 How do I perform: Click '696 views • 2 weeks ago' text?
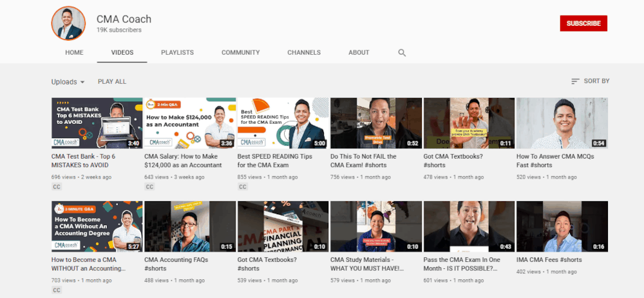point(81,177)
